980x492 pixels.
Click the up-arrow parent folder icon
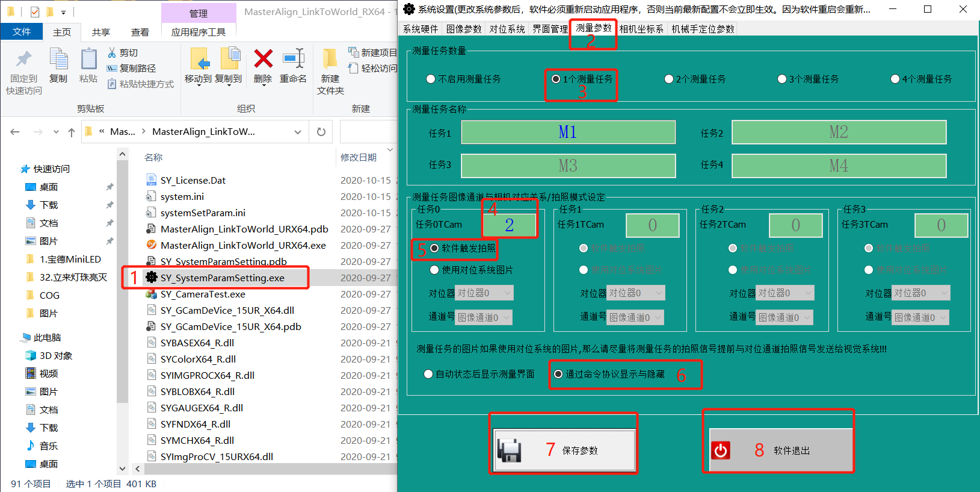pos(72,132)
